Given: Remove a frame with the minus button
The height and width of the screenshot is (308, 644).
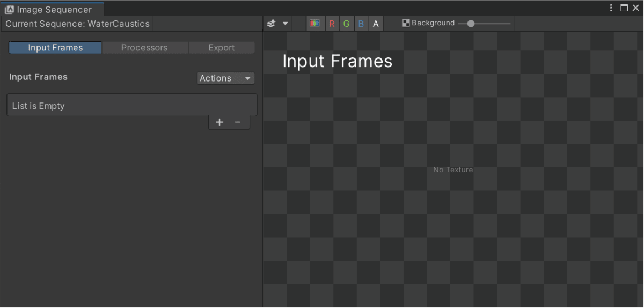Looking at the screenshot, I should (x=237, y=122).
